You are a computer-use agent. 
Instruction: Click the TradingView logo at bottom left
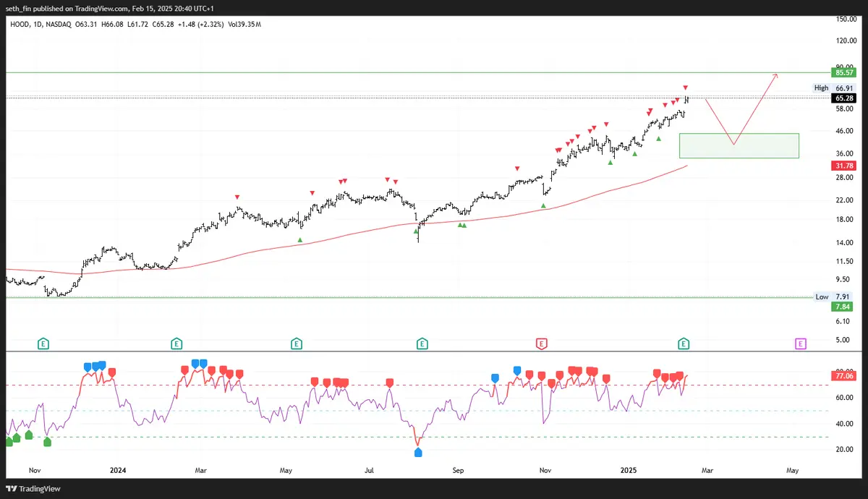pos(32,489)
